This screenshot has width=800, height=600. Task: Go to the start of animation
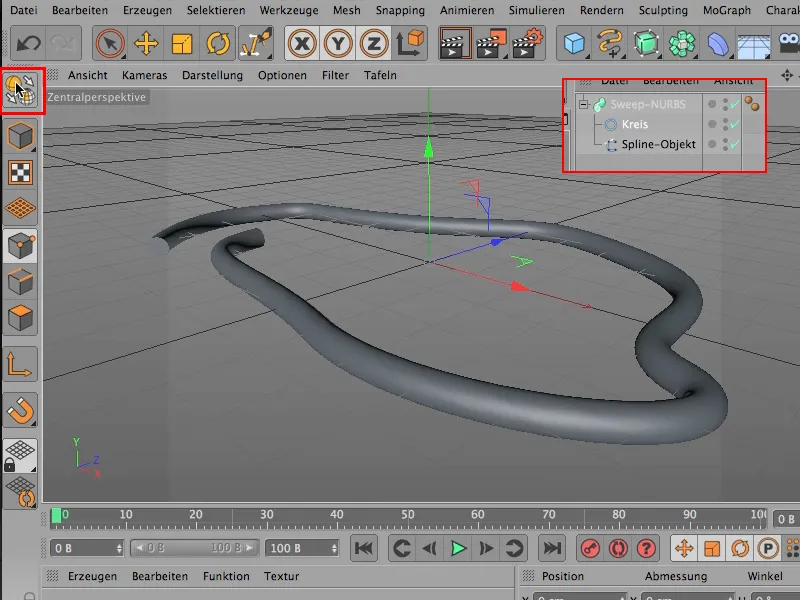(364, 548)
